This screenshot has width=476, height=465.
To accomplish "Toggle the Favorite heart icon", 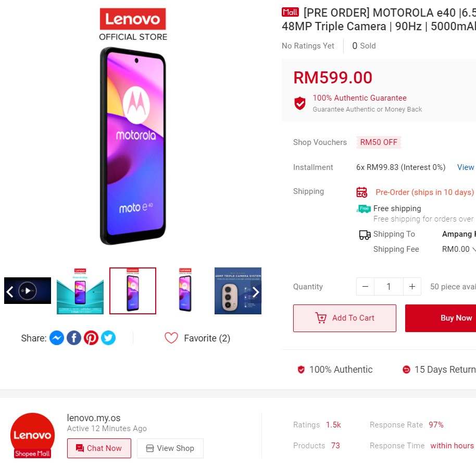I will (x=171, y=338).
